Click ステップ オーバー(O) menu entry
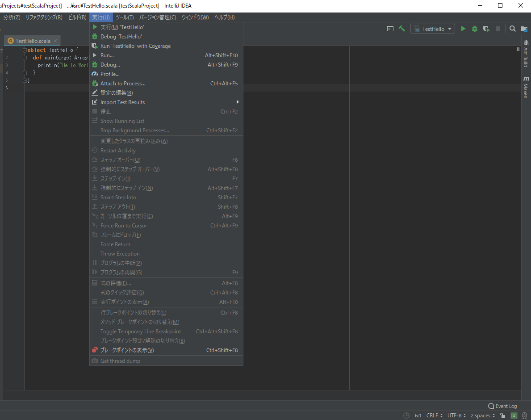 [166, 160]
